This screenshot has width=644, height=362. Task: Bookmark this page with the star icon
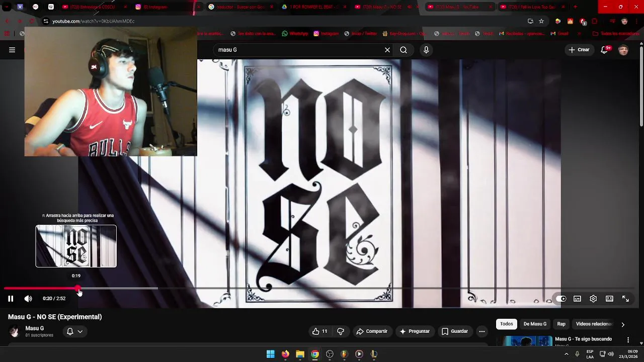[541, 21]
